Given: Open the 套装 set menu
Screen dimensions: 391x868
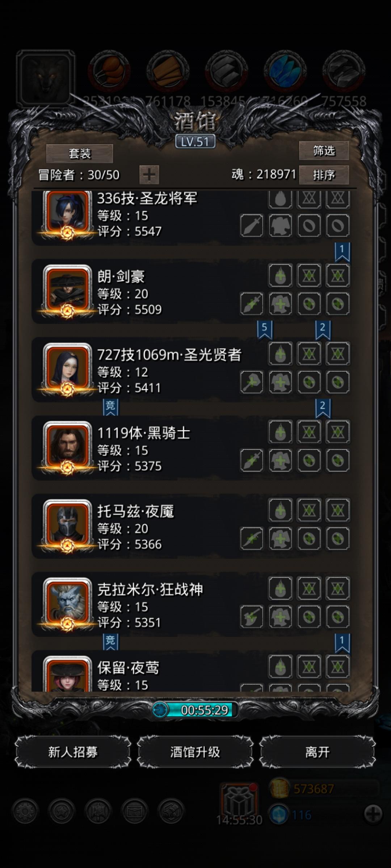Looking at the screenshot, I should coord(80,154).
